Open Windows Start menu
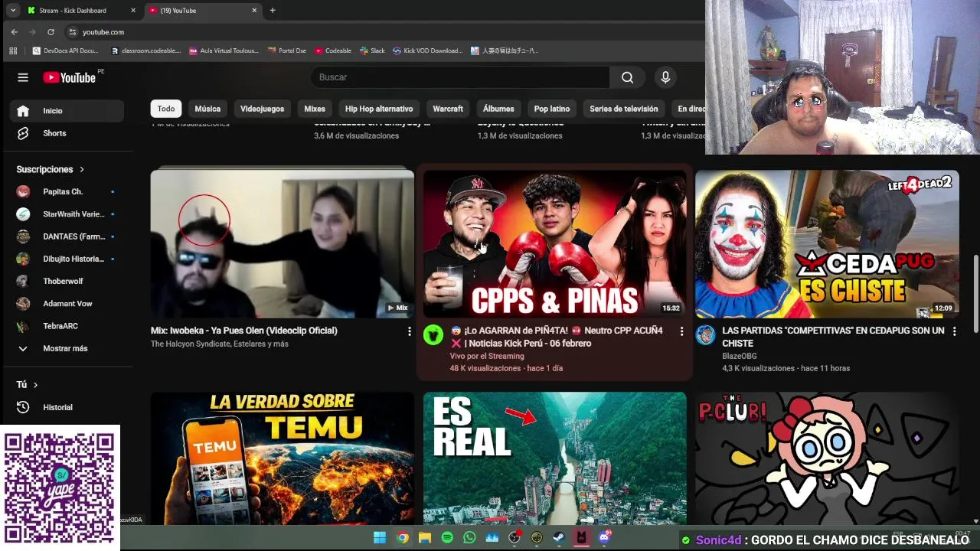The width and height of the screenshot is (980, 551). (380, 538)
